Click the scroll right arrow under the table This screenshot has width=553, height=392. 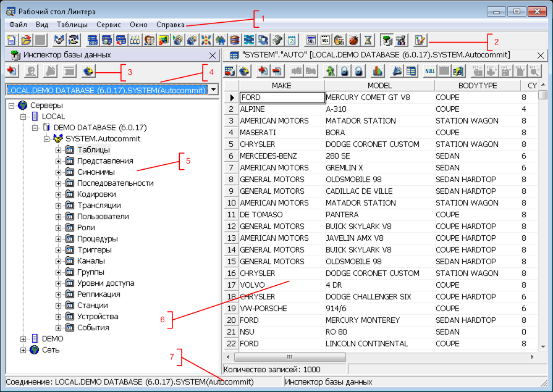pyautogui.click(x=532, y=357)
